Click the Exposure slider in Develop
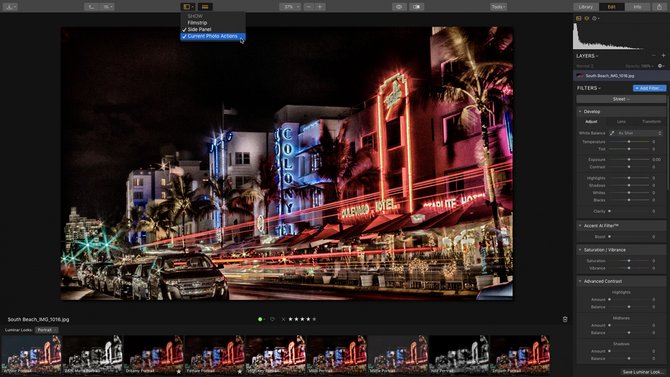Screen dimensions: 670x377 pos(629,159)
